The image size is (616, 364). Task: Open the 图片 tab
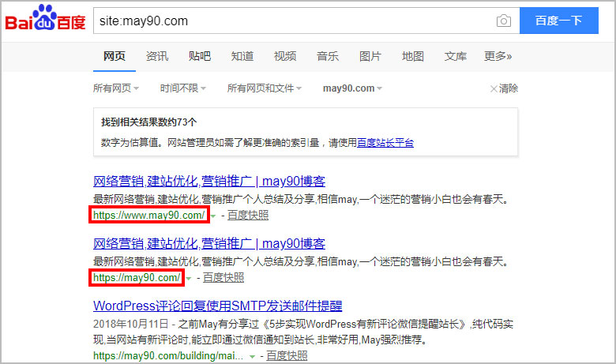pos(370,56)
